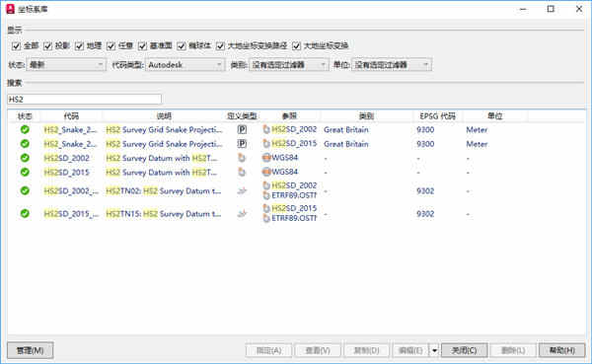
Task: Open the arrow next to 编辑(E) button
Action: tap(434, 350)
